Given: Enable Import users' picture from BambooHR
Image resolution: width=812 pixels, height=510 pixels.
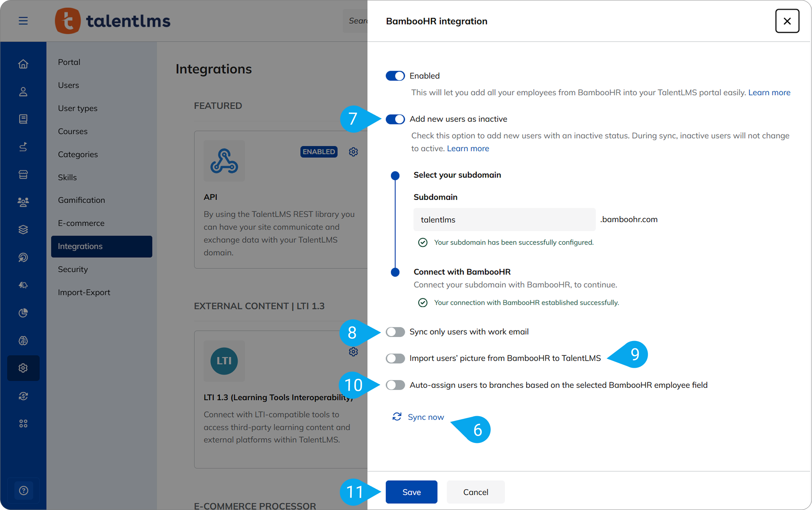Looking at the screenshot, I should 395,359.
